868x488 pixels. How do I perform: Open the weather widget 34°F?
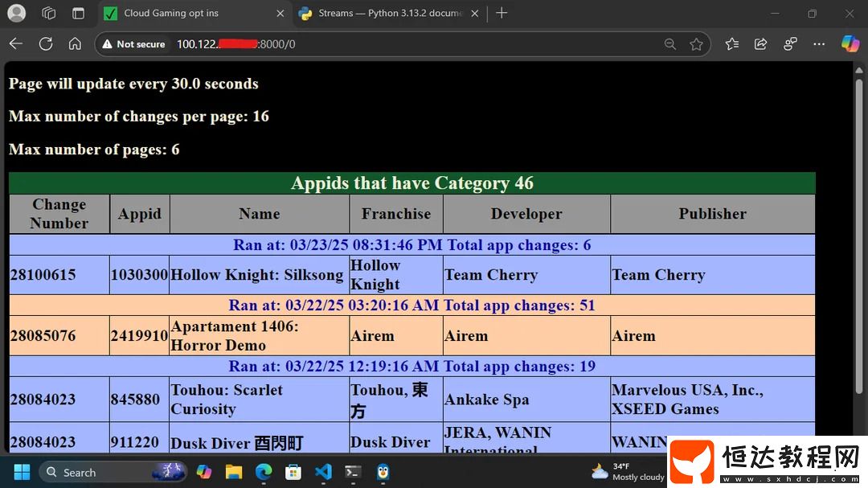(x=628, y=471)
